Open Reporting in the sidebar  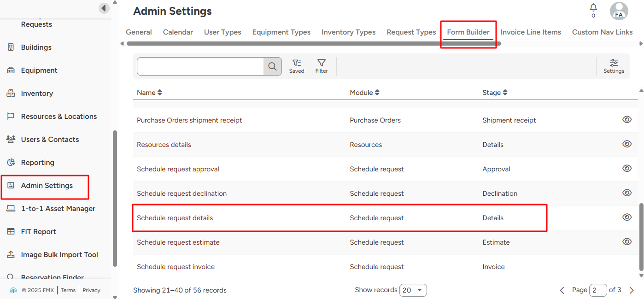pos(38,163)
